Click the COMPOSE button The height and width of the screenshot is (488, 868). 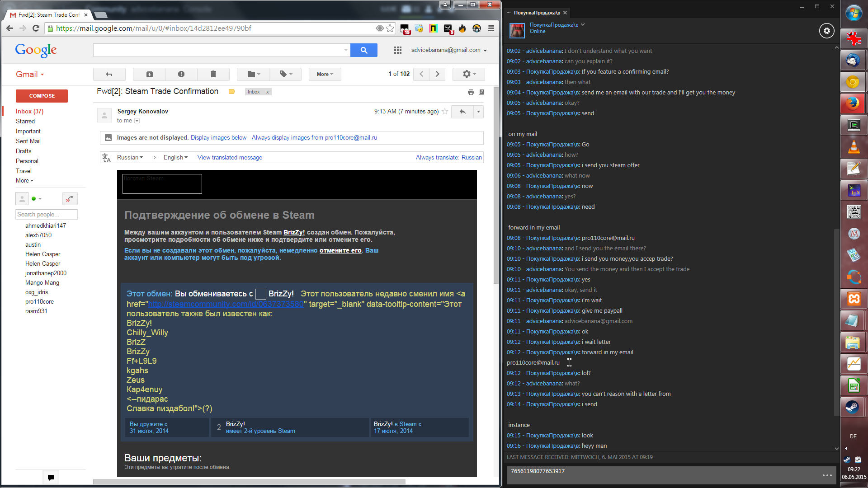click(42, 96)
